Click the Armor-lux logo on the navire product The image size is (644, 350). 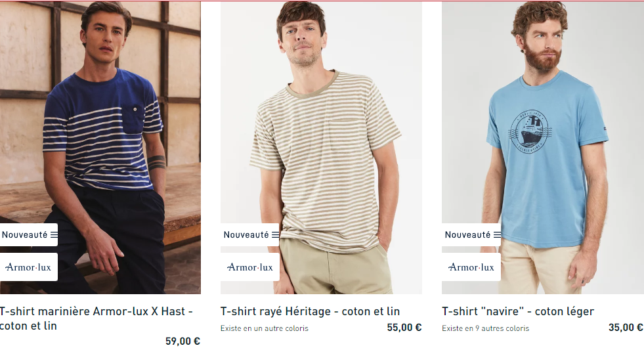(471, 267)
